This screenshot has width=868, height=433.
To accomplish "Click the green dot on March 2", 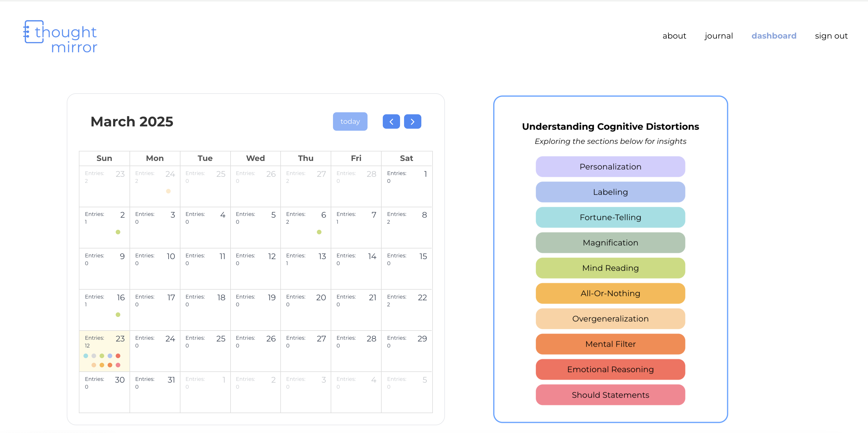I will [118, 232].
